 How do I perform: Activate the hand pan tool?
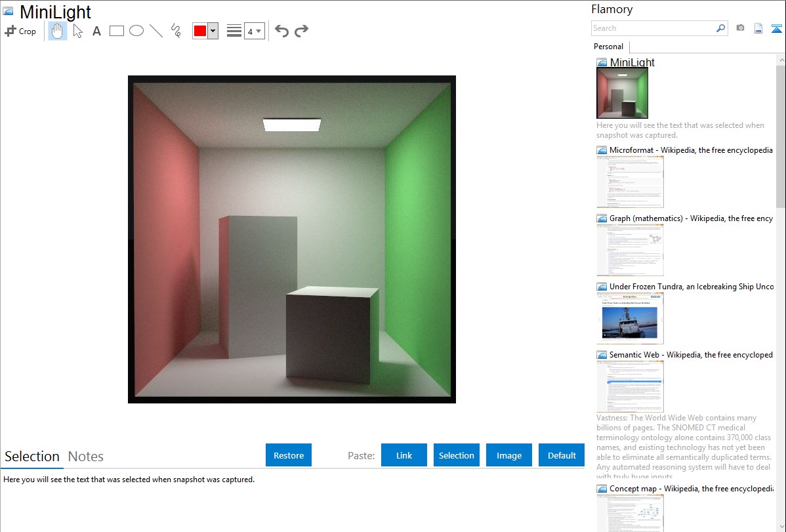pyautogui.click(x=58, y=31)
